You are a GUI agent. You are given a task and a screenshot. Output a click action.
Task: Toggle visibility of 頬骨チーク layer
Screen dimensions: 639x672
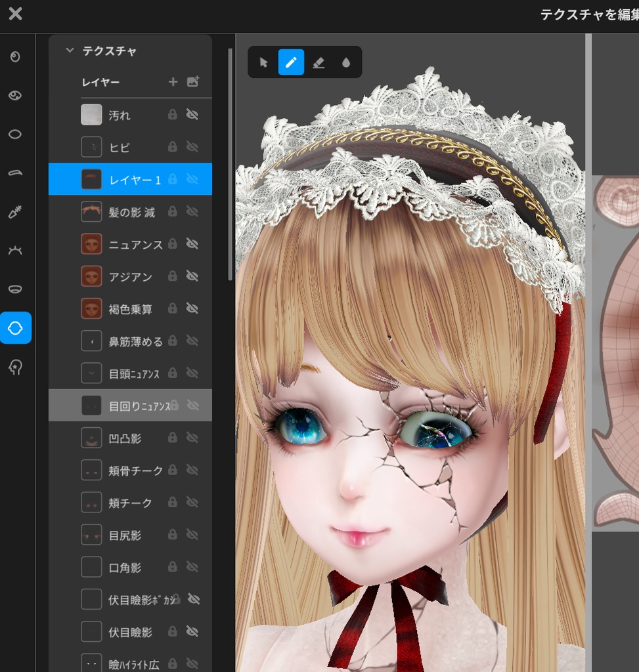(x=192, y=470)
